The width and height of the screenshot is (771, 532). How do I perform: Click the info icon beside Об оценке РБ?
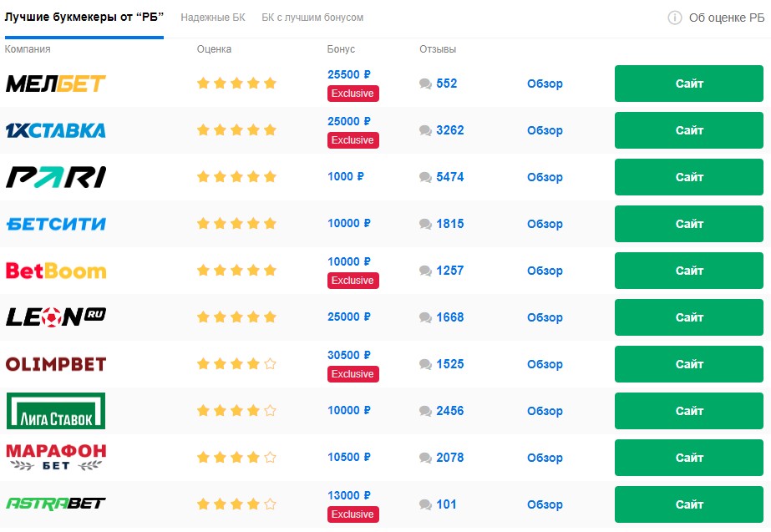675,18
